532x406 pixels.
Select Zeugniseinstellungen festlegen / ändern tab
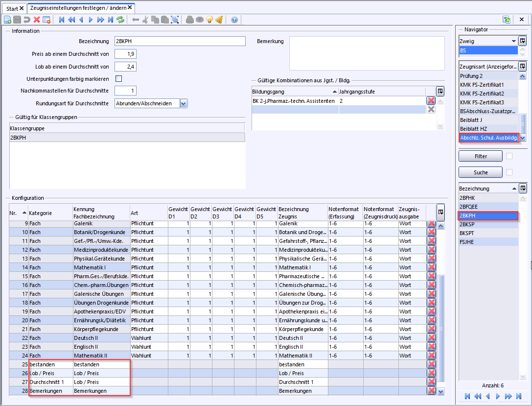click(78, 8)
